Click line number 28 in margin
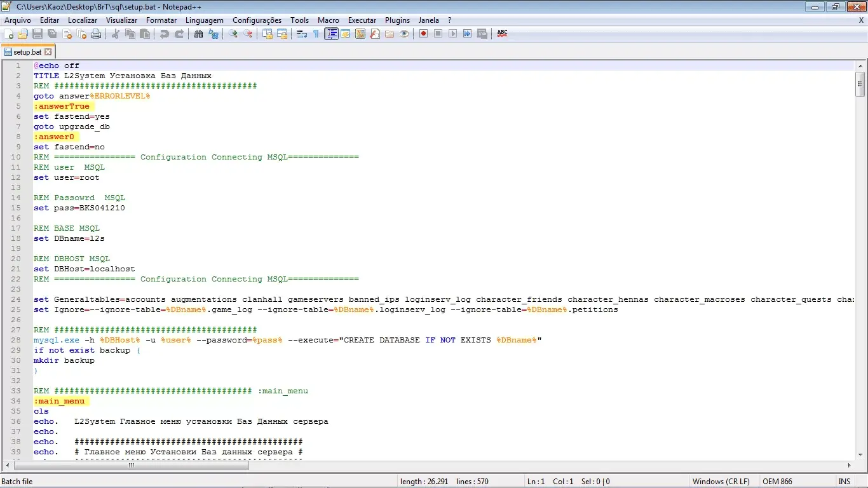The width and height of the screenshot is (868, 488). [17, 340]
